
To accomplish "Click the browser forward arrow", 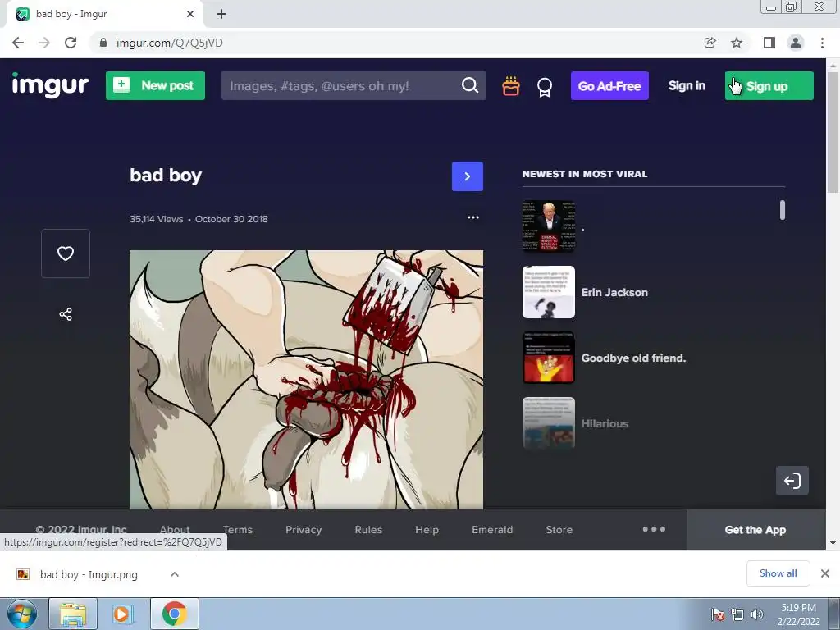I will [44, 43].
